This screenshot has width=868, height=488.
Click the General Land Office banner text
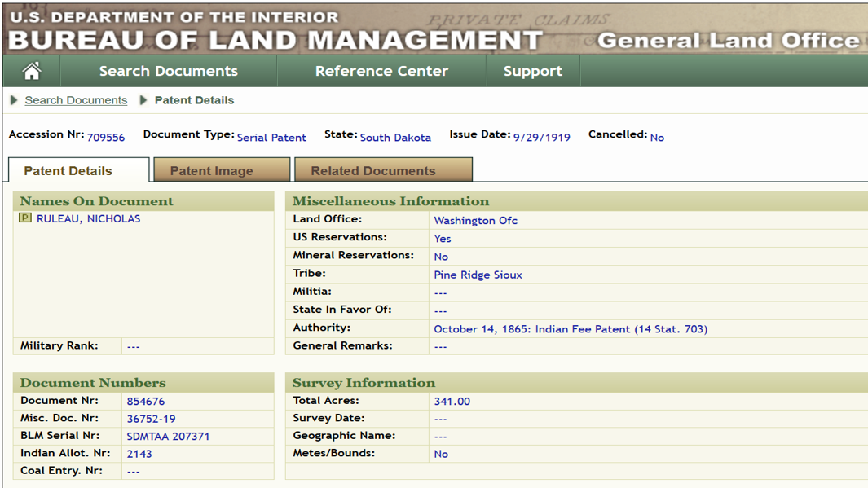coord(729,41)
